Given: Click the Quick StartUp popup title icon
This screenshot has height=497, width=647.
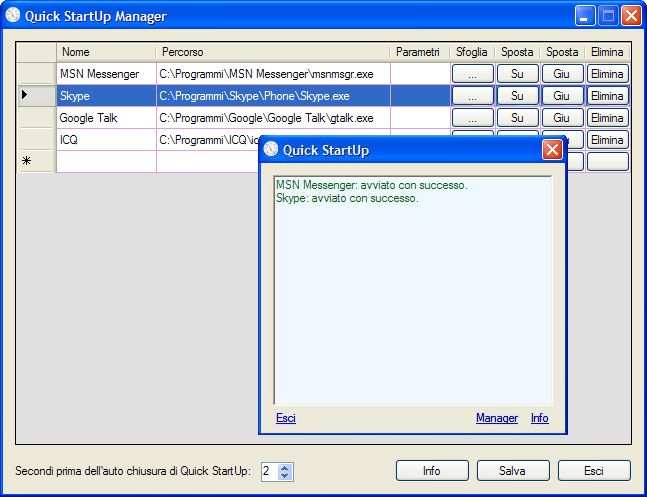Looking at the screenshot, I should [270, 150].
